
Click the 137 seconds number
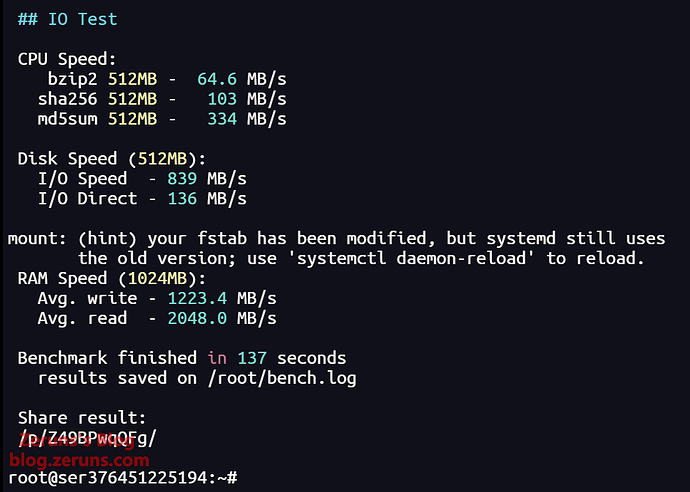(x=252, y=358)
